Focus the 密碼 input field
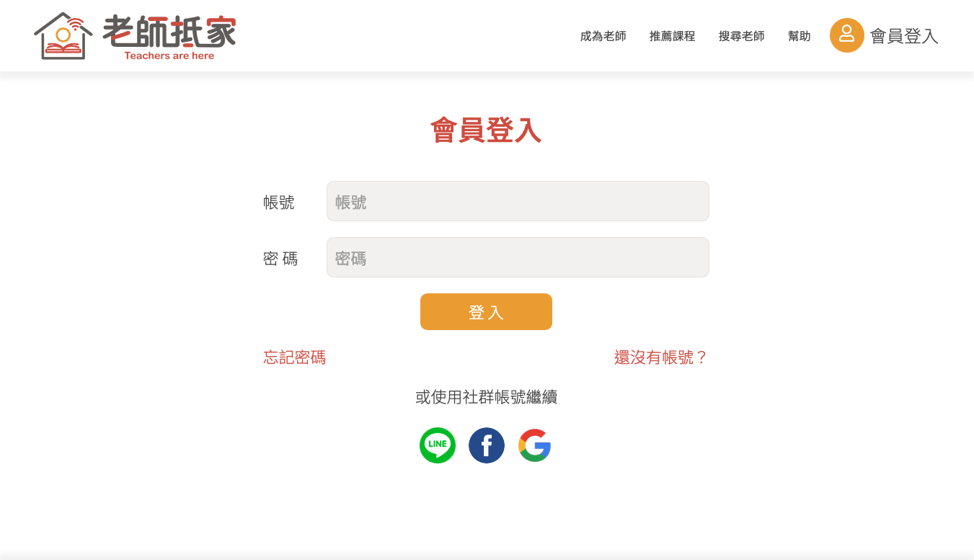This screenshot has width=974, height=560. [518, 257]
